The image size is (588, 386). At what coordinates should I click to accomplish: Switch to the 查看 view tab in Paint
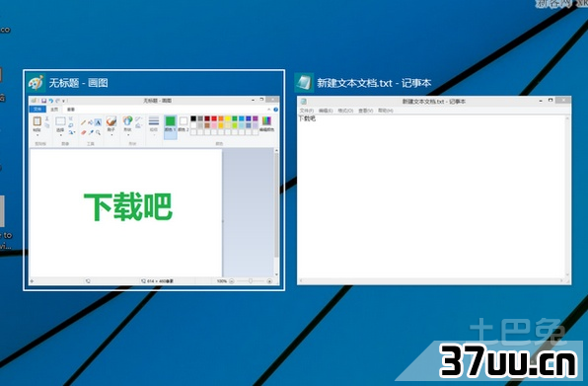coord(71,110)
